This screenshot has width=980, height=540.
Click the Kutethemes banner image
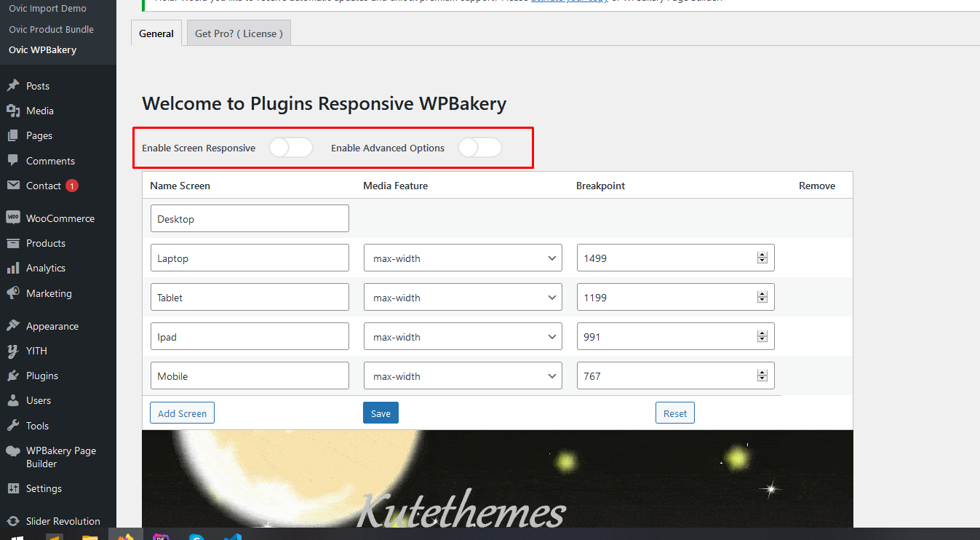(498, 479)
